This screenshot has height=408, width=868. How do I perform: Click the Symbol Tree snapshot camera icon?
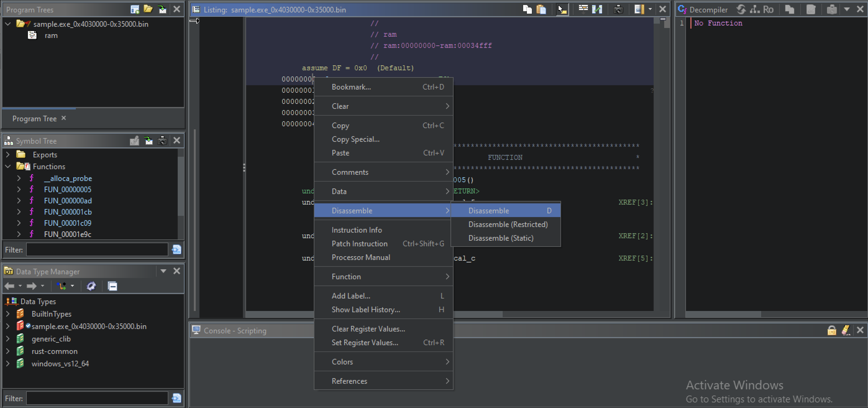coord(162,140)
